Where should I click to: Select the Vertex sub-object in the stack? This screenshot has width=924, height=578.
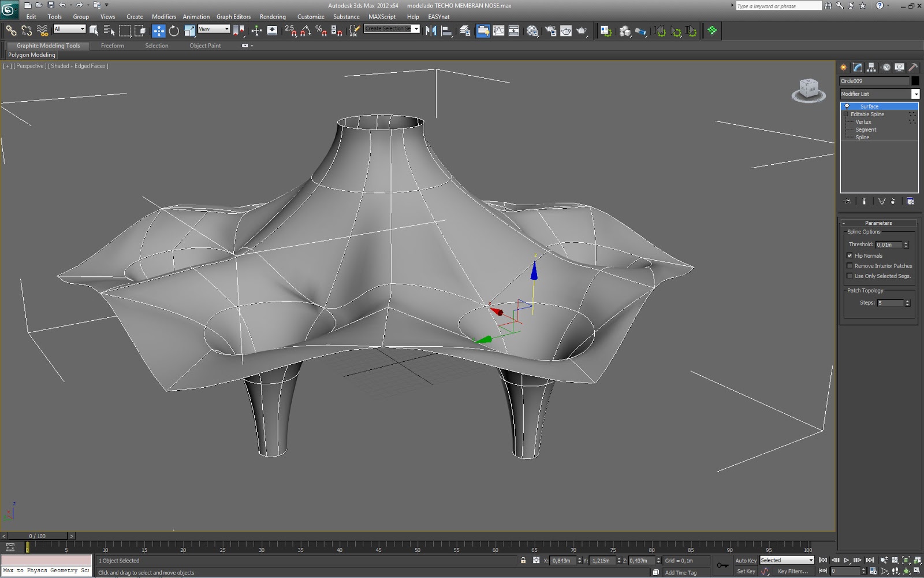pyautogui.click(x=863, y=122)
